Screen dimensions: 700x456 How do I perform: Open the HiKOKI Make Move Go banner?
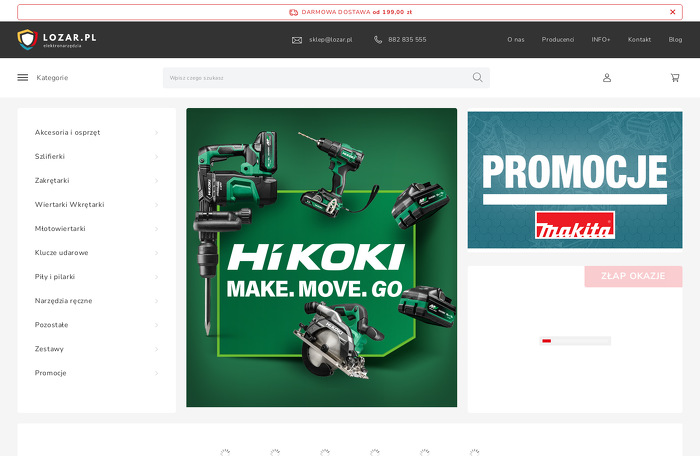pyautogui.click(x=321, y=257)
